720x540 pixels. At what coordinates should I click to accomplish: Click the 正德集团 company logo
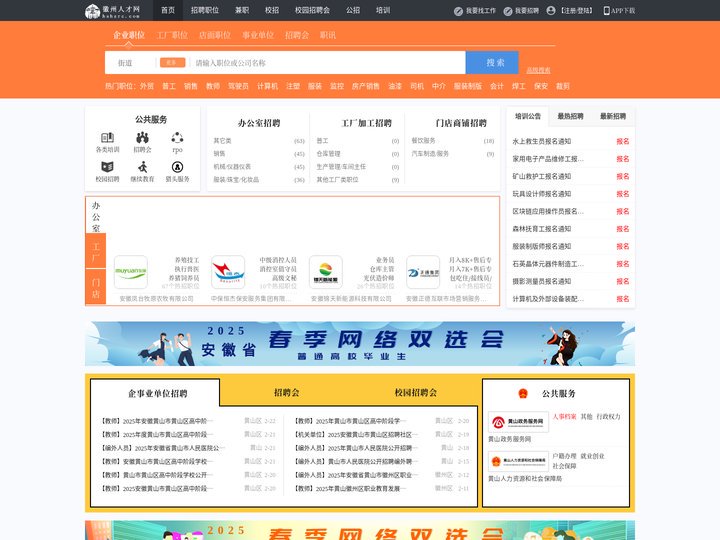[x=423, y=272]
